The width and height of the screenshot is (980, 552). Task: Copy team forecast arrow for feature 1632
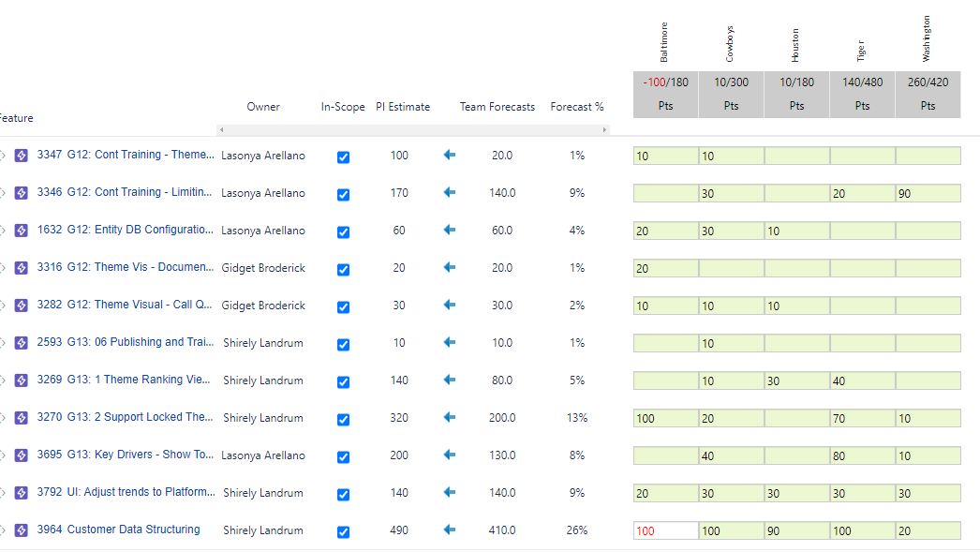450,230
